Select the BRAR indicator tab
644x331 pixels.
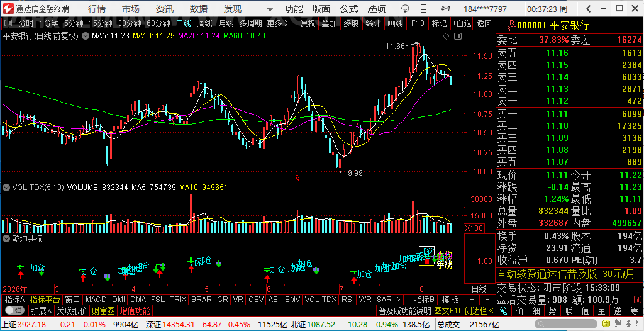[201, 300]
